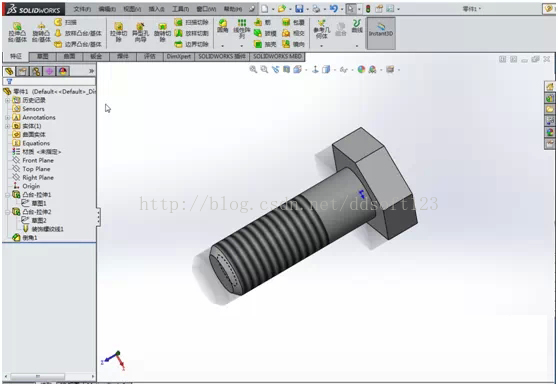Click the Apply Scene icon

372,69
